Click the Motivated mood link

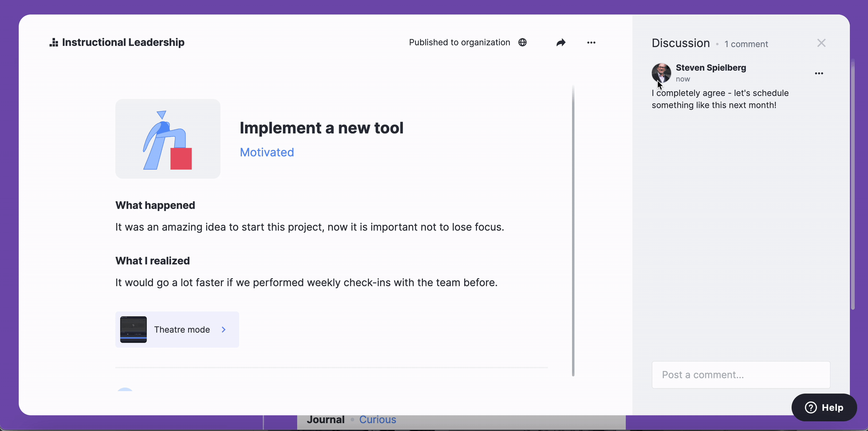click(x=267, y=152)
